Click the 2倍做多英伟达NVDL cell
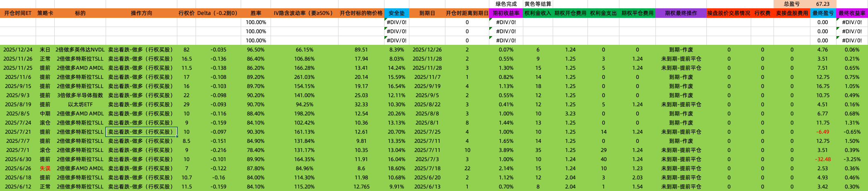Image resolution: width=868 pixels, height=191 pixels. click(x=80, y=50)
